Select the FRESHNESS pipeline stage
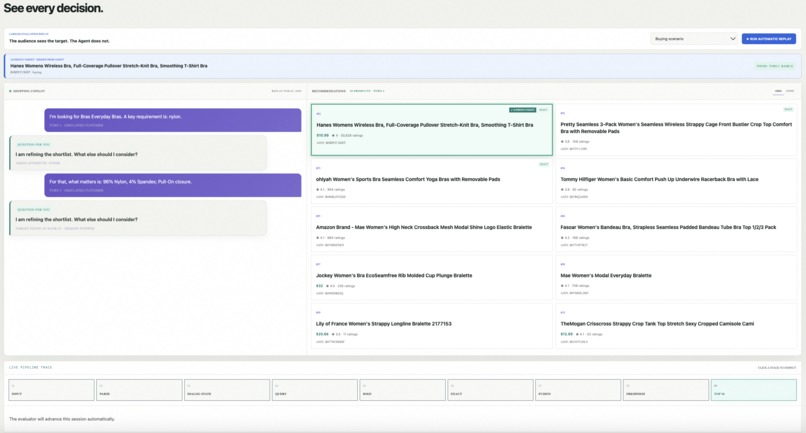806x433 pixels. [666, 390]
